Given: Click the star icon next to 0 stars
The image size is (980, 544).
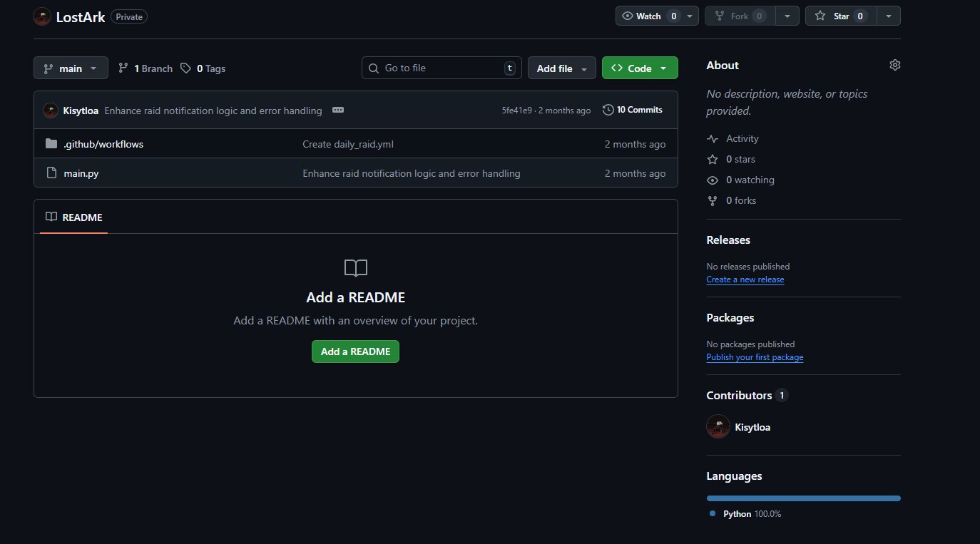Looking at the screenshot, I should [712, 160].
